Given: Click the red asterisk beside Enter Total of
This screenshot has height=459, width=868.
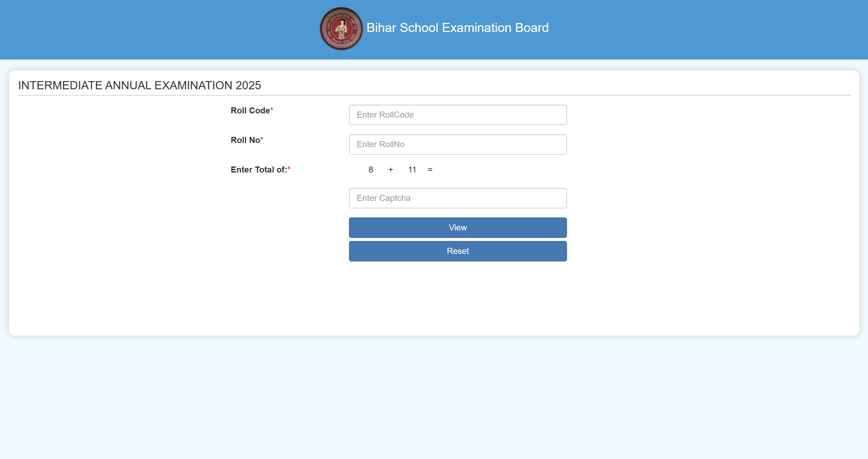Looking at the screenshot, I should pos(289,168).
